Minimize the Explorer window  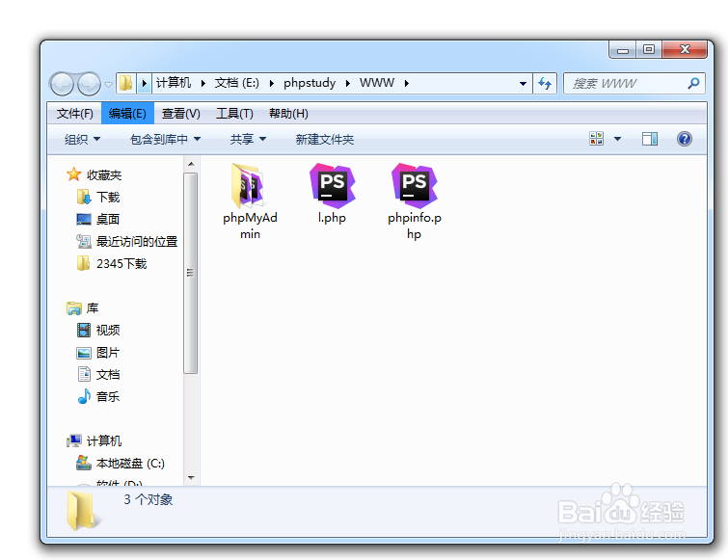(623, 50)
